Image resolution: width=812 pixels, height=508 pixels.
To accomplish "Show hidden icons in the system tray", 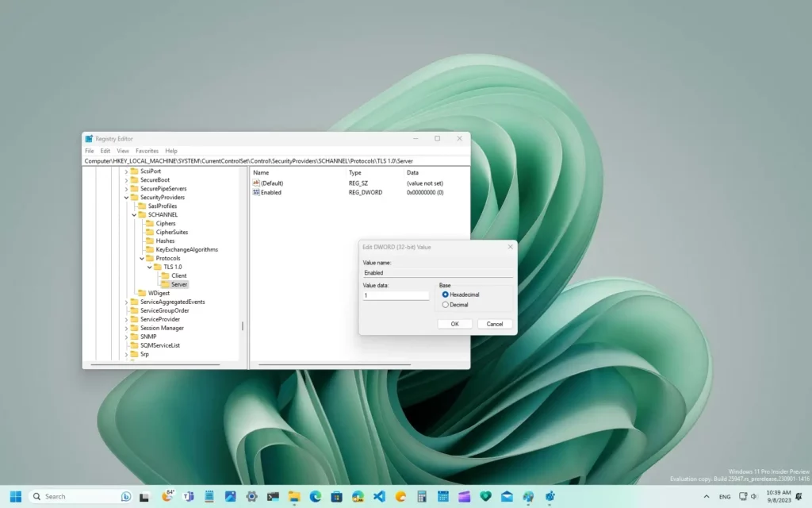I will tap(707, 497).
